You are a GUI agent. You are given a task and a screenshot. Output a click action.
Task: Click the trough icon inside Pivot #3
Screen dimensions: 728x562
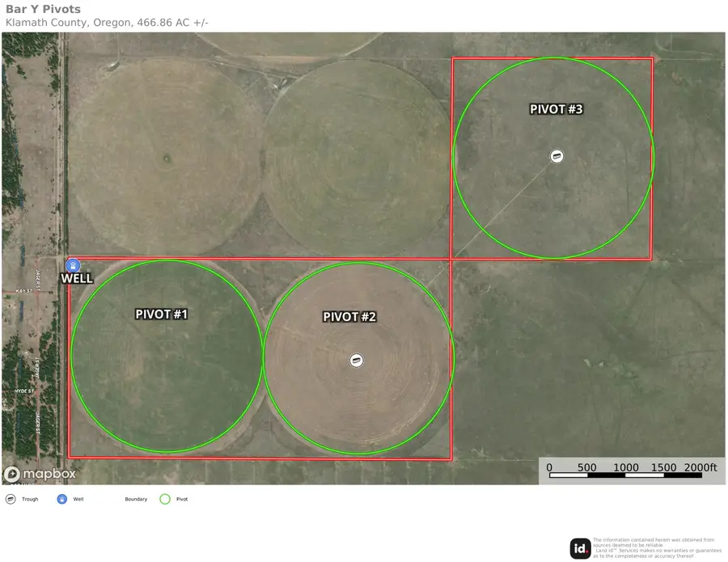[x=557, y=155]
